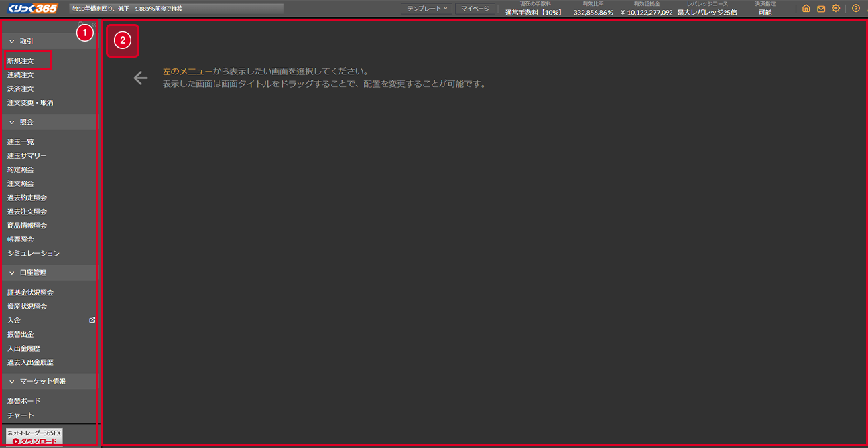Collapse the 取引 section
Image resolution: width=868 pixels, height=448 pixels.
[x=48, y=41]
